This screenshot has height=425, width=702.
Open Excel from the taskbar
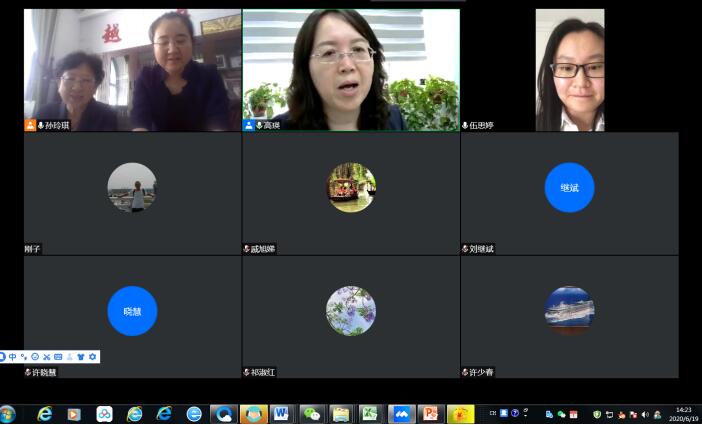tap(369, 414)
